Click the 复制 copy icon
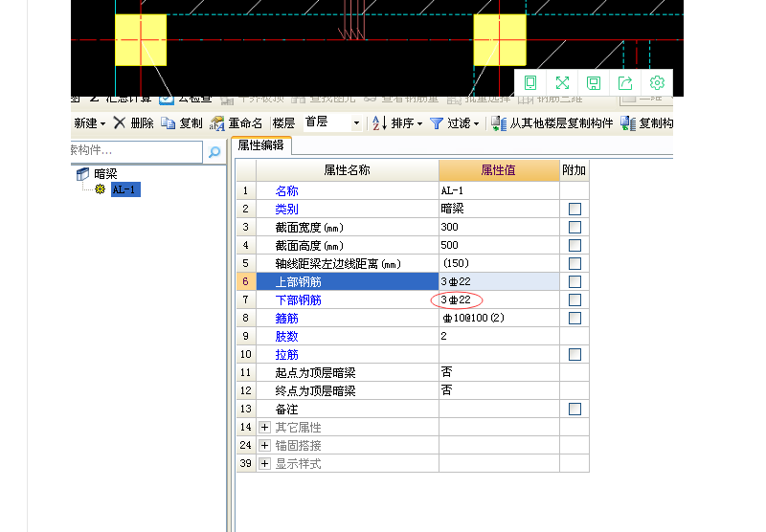The image size is (766, 532). pyautogui.click(x=169, y=123)
